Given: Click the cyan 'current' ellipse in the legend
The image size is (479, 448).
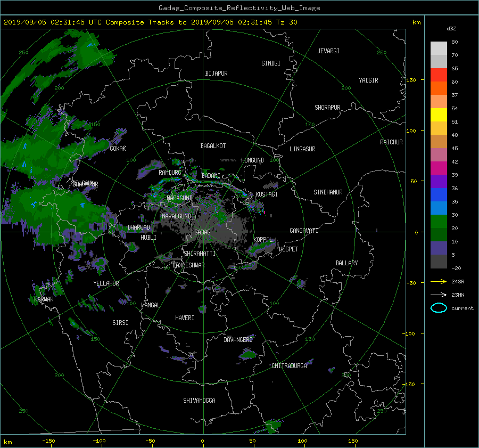Looking at the screenshot, I should coord(439,308).
